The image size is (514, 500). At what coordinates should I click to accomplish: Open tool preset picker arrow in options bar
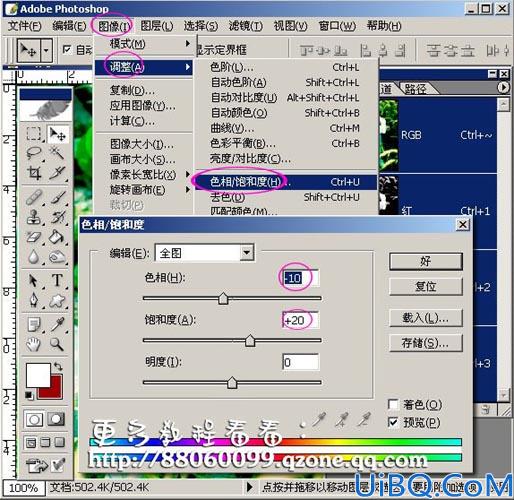click(46, 51)
